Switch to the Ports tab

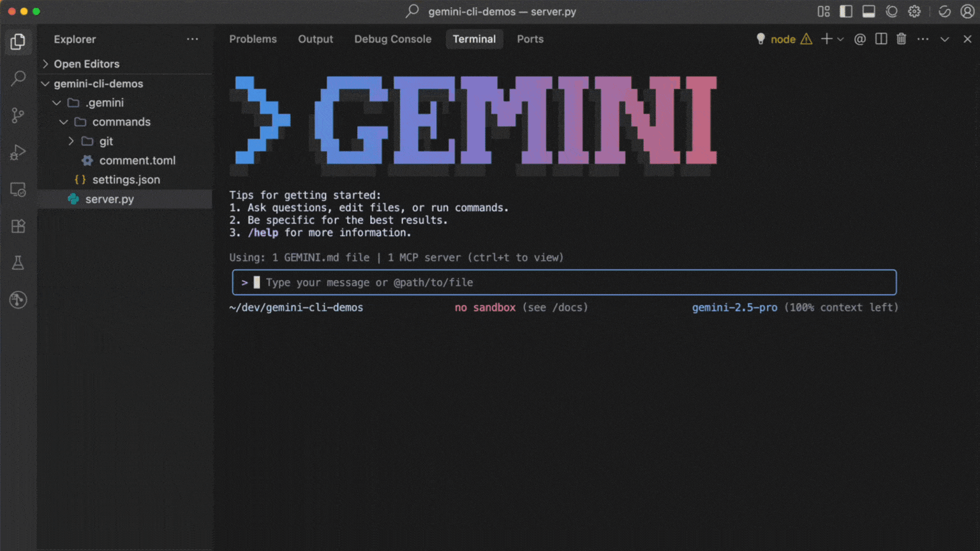[x=530, y=39]
